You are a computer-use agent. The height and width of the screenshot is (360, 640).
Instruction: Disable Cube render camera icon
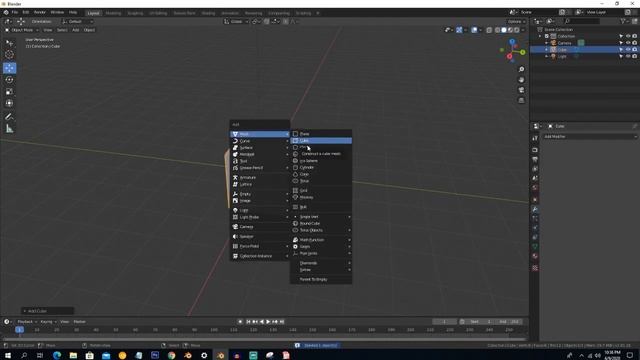click(634, 49)
